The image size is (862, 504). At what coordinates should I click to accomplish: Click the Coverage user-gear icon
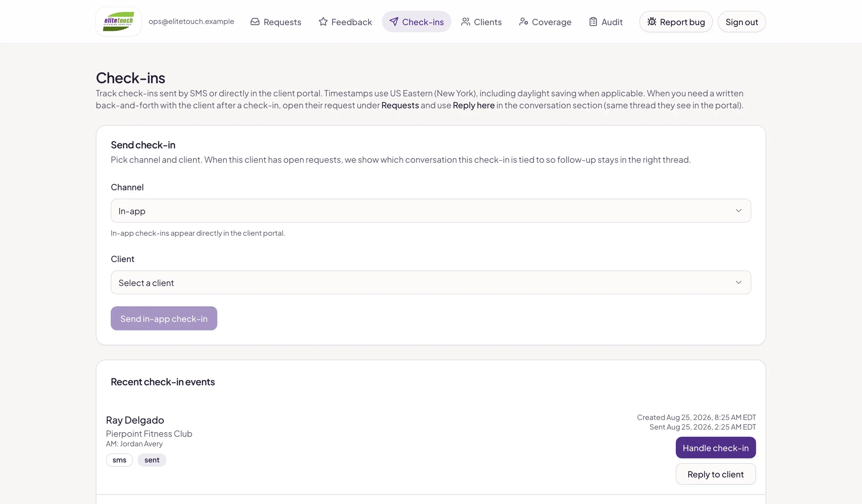(523, 22)
